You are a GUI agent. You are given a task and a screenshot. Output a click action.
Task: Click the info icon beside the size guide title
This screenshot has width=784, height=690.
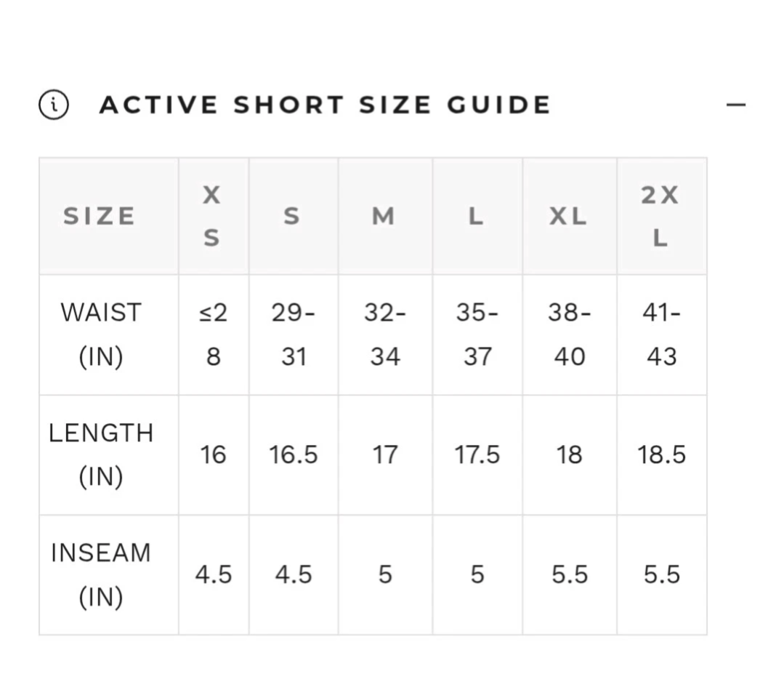54,105
